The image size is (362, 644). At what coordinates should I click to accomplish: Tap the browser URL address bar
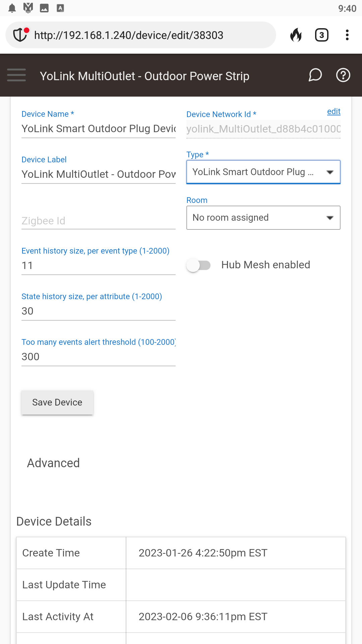(x=141, y=35)
